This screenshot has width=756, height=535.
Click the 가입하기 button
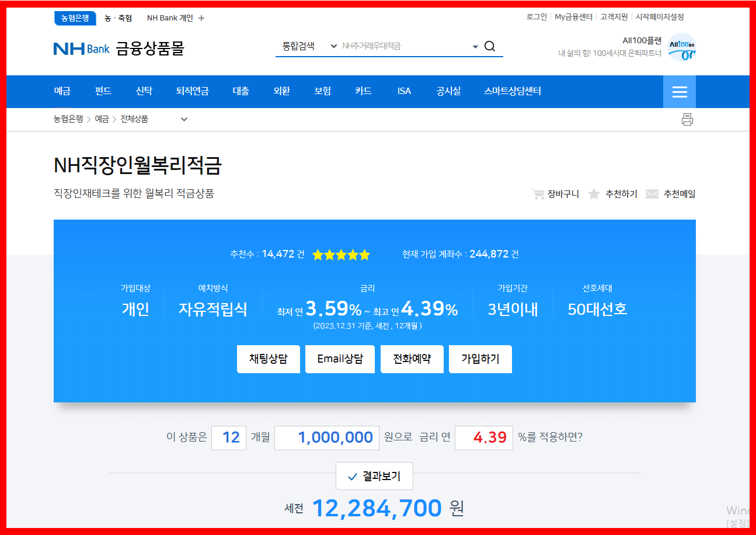point(480,359)
